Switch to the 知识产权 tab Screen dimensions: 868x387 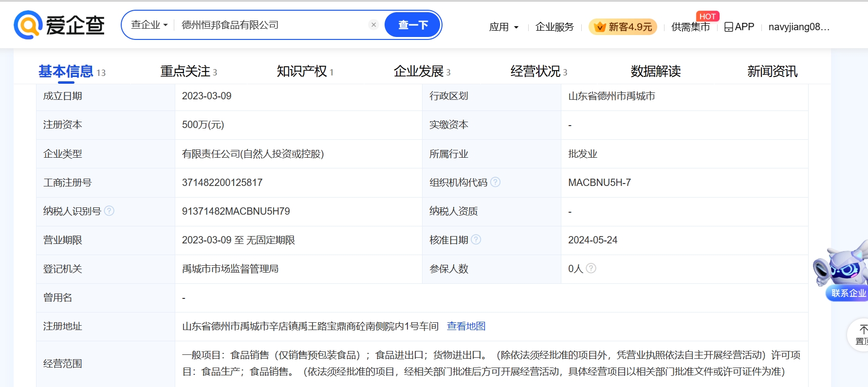[305, 72]
